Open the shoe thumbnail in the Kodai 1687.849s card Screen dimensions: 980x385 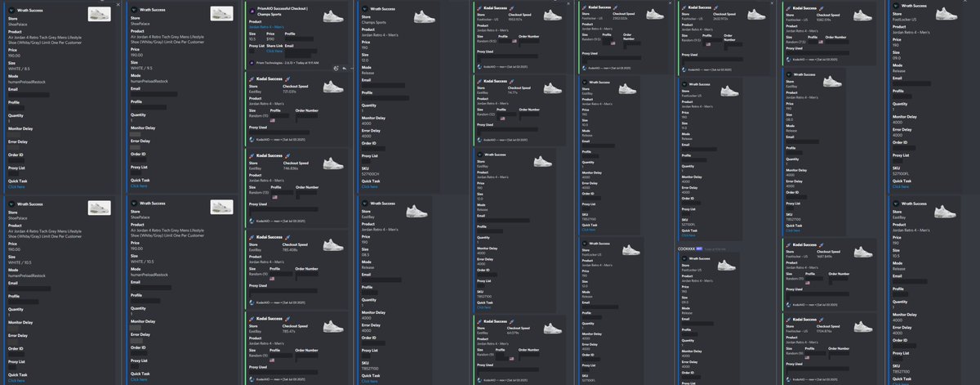point(863,252)
